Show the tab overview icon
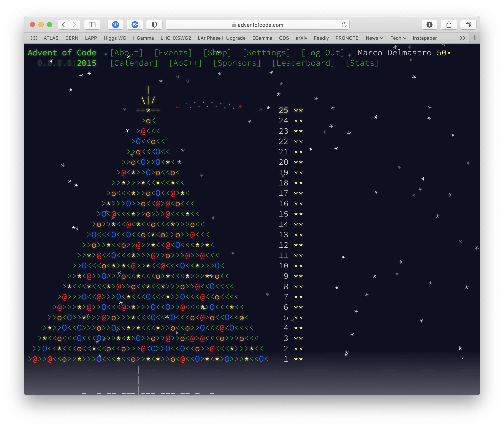Screen dimensions: 504x427 468,25
